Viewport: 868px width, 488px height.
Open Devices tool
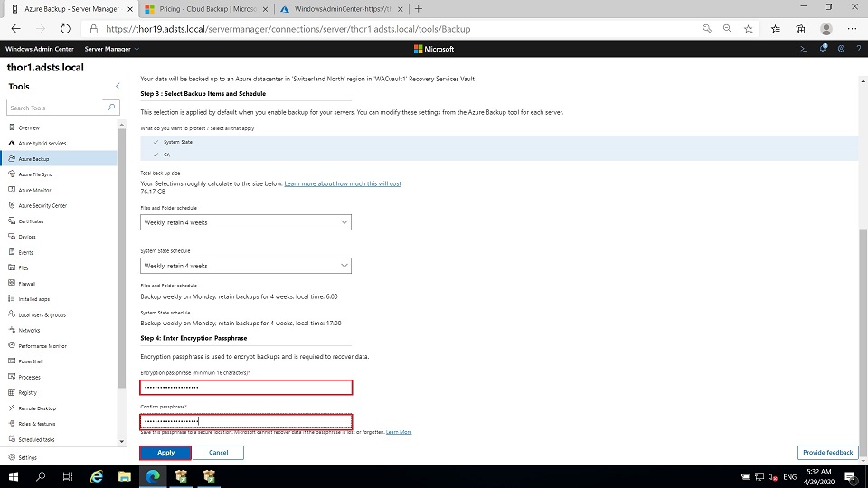pos(26,237)
